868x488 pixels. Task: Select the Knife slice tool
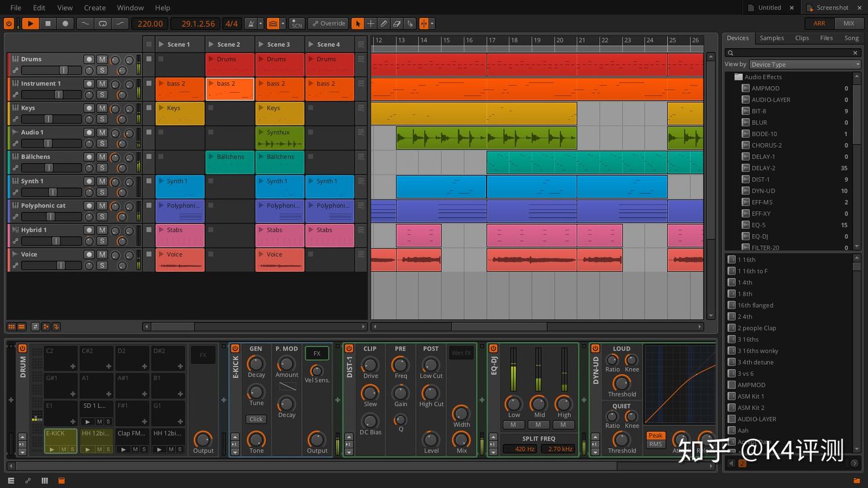coord(410,23)
